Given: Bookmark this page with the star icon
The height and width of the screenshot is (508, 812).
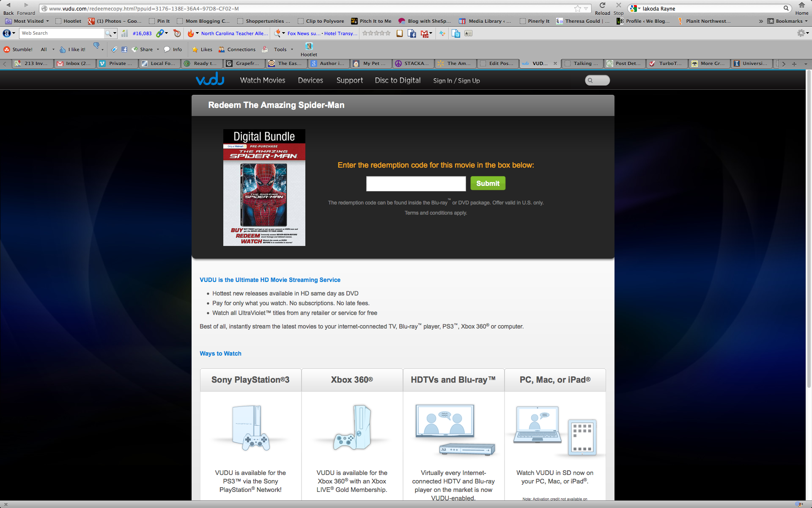Looking at the screenshot, I should (577, 8).
